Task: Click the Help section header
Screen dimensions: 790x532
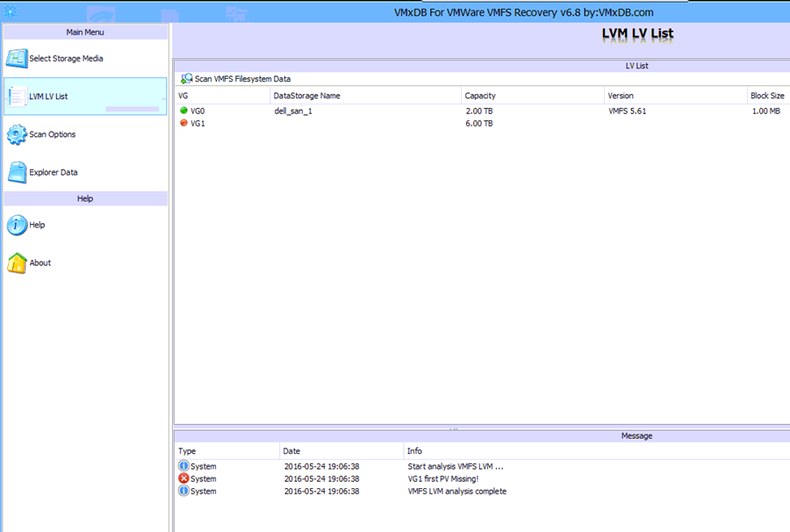Action: [85, 198]
